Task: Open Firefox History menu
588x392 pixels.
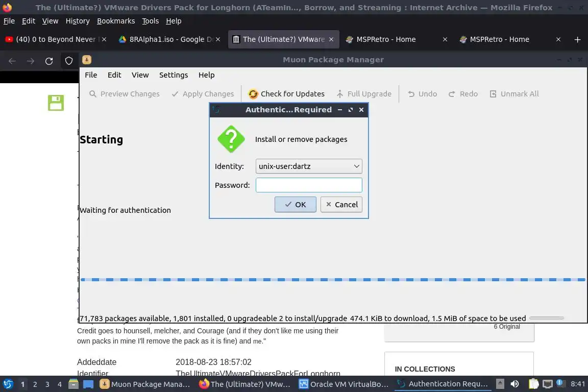Action: tap(78, 21)
